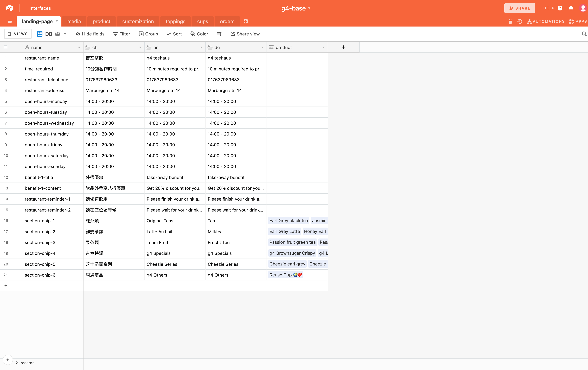Click the row height icon
Screen dimensions: 588x370
click(x=219, y=34)
